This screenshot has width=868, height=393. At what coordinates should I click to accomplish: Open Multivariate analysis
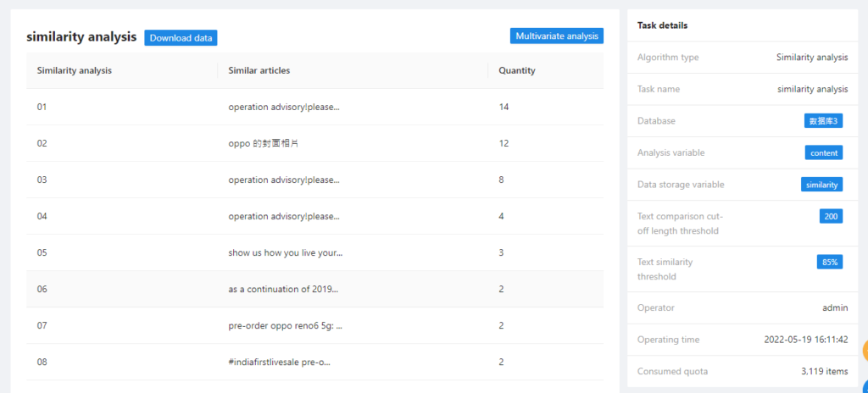(557, 36)
